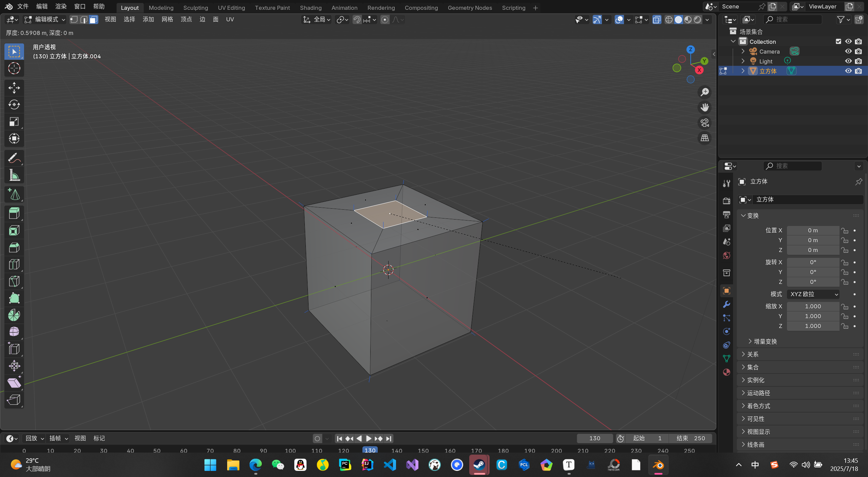Select the Rotate tool

coord(14,105)
